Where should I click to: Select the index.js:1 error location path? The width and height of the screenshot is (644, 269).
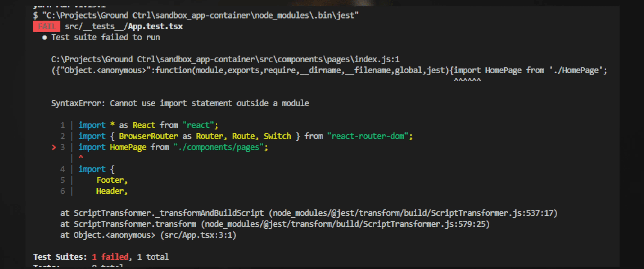[x=224, y=59]
